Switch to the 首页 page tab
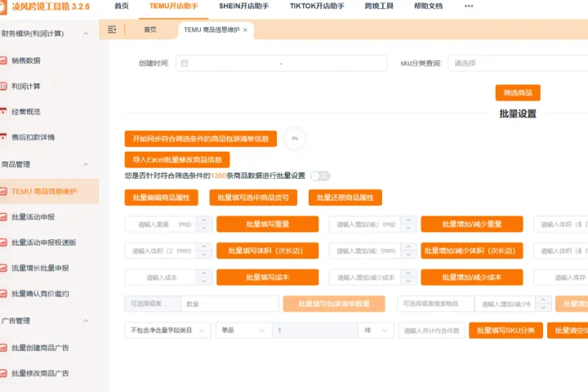The width and height of the screenshot is (588, 392). click(x=150, y=29)
